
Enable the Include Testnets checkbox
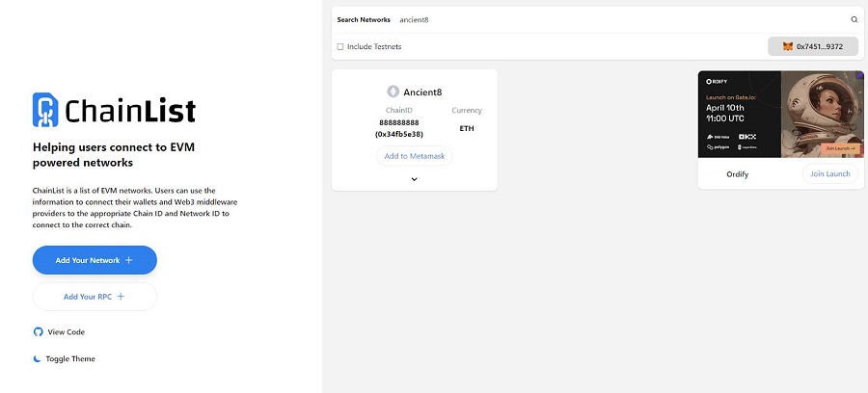(x=340, y=47)
